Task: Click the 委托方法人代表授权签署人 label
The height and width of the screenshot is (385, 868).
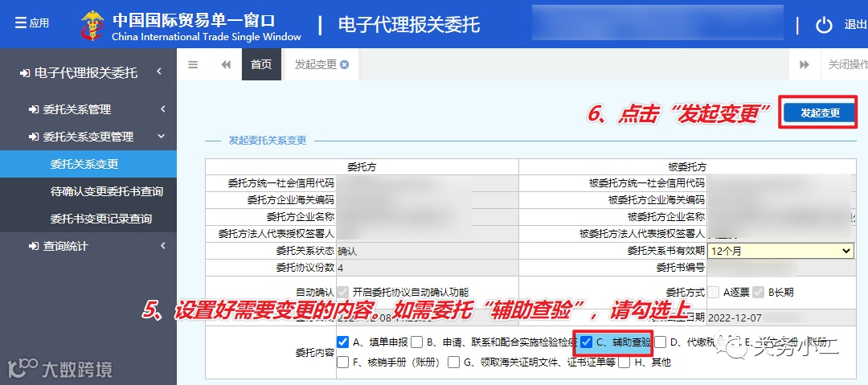Action: point(276,234)
